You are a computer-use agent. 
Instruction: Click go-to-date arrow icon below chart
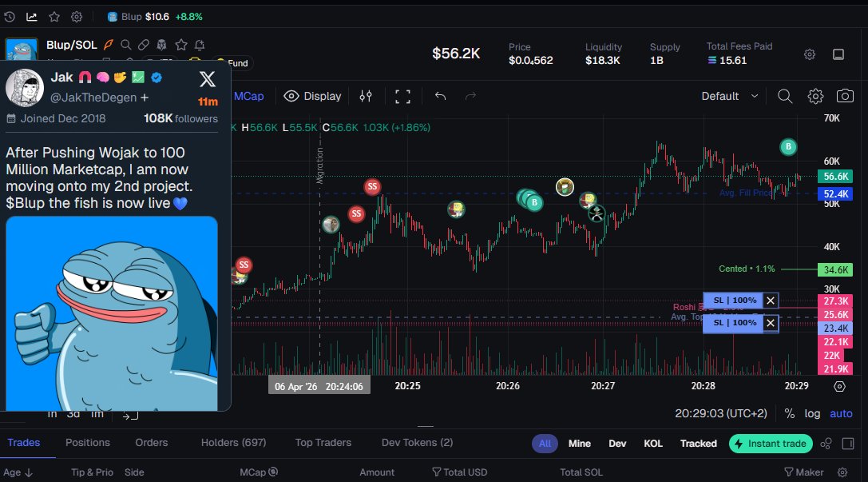pos(130,414)
